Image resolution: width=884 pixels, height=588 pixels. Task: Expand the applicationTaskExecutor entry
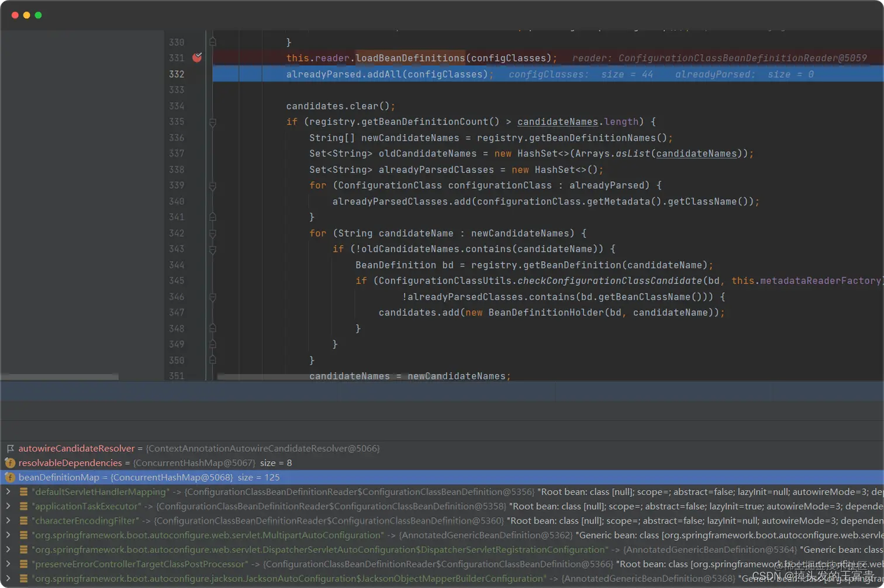(8, 506)
